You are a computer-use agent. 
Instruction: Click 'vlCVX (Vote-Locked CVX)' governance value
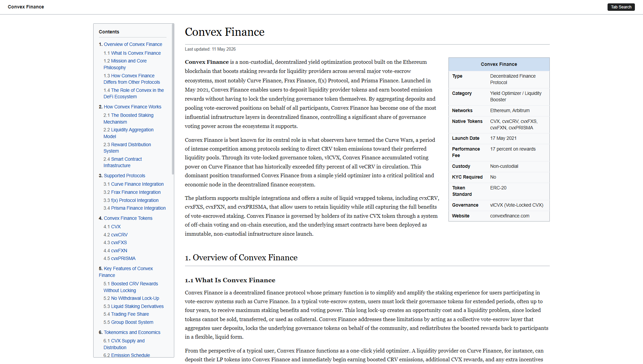click(517, 205)
